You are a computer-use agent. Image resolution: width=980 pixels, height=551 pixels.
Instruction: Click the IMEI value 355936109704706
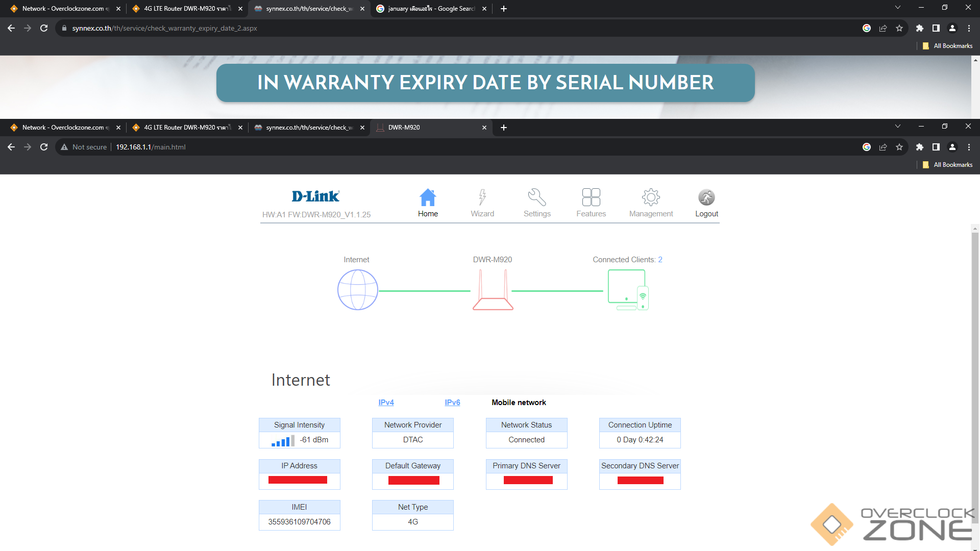click(299, 522)
